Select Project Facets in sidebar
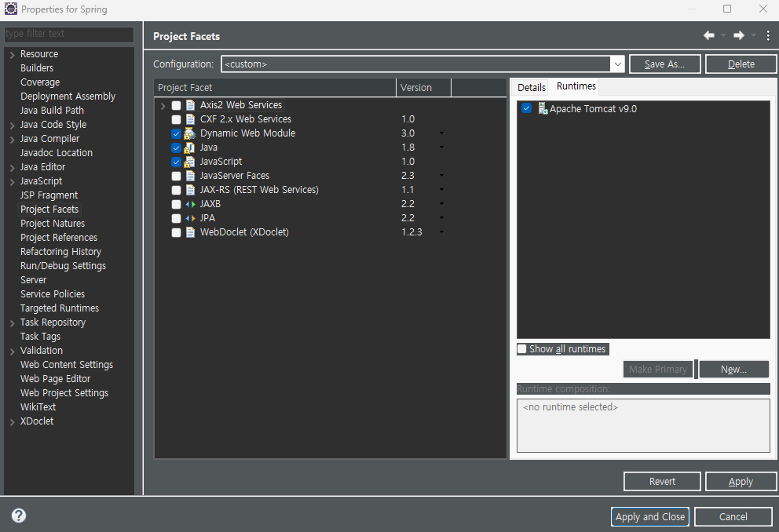779x532 pixels. (49, 210)
